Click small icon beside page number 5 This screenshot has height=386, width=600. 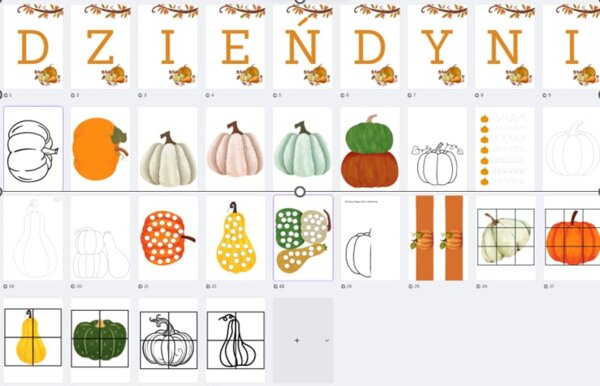pyautogui.click(x=275, y=95)
